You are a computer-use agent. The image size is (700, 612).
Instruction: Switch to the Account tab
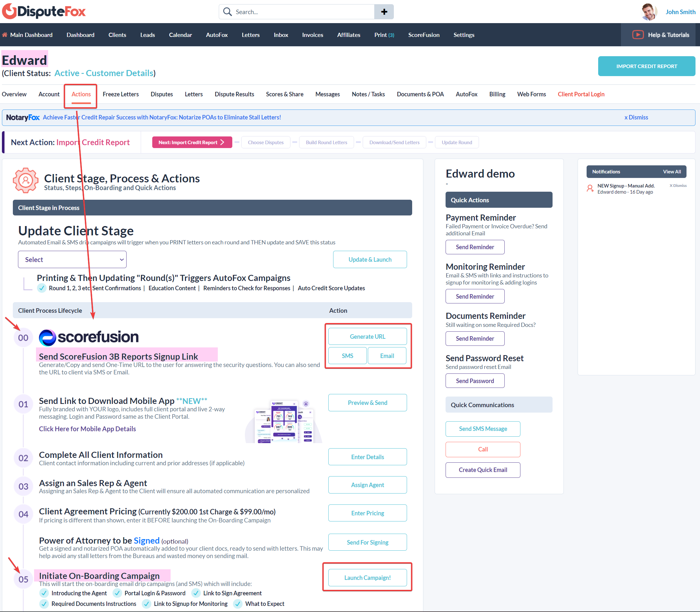pos(49,94)
